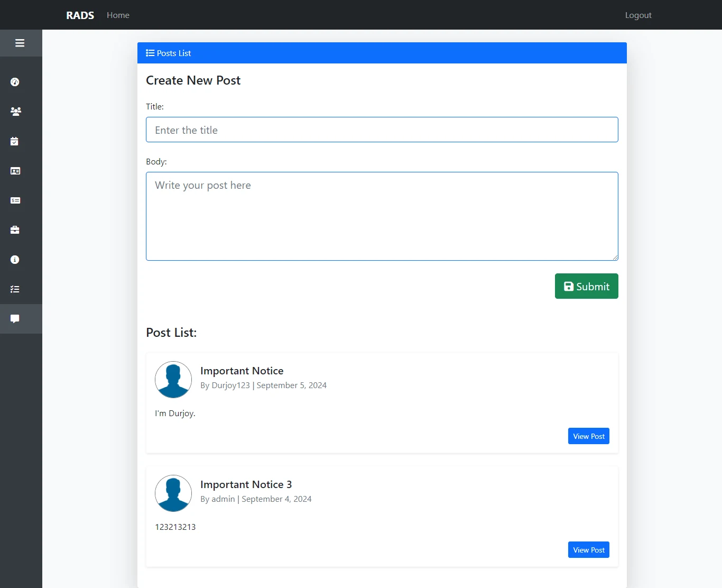Click the 'Important Notice 3' post title
722x588 pixels.
click(x=246, y=484)
